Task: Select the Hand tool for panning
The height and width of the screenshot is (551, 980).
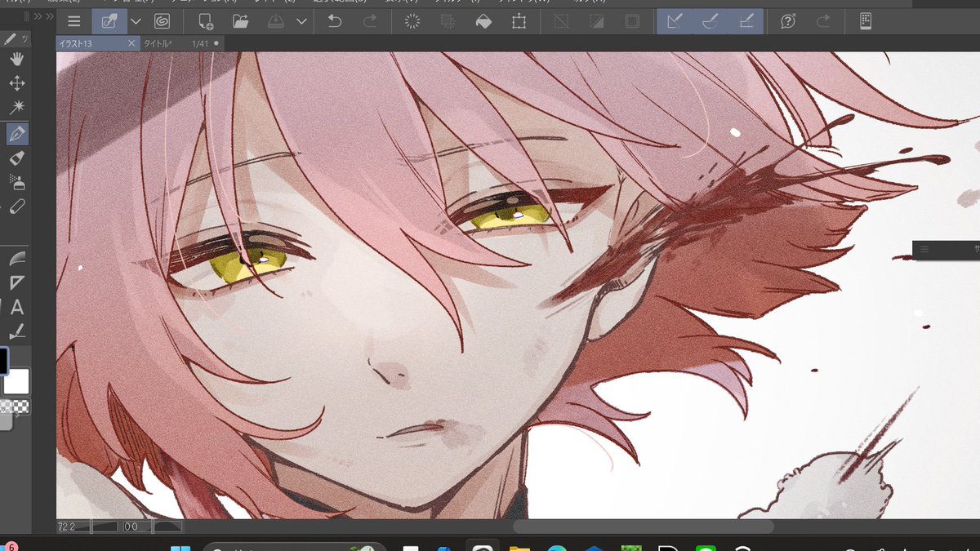Action: (x=17, y=59)
